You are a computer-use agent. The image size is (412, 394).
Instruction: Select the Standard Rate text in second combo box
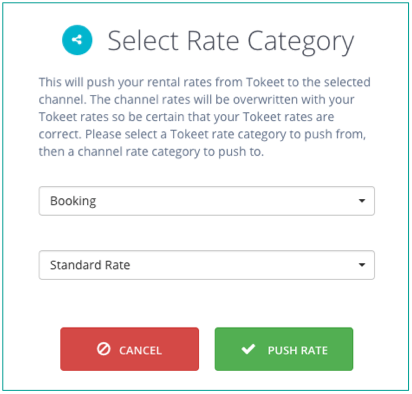pyautogui.click(x=90, y=265)
